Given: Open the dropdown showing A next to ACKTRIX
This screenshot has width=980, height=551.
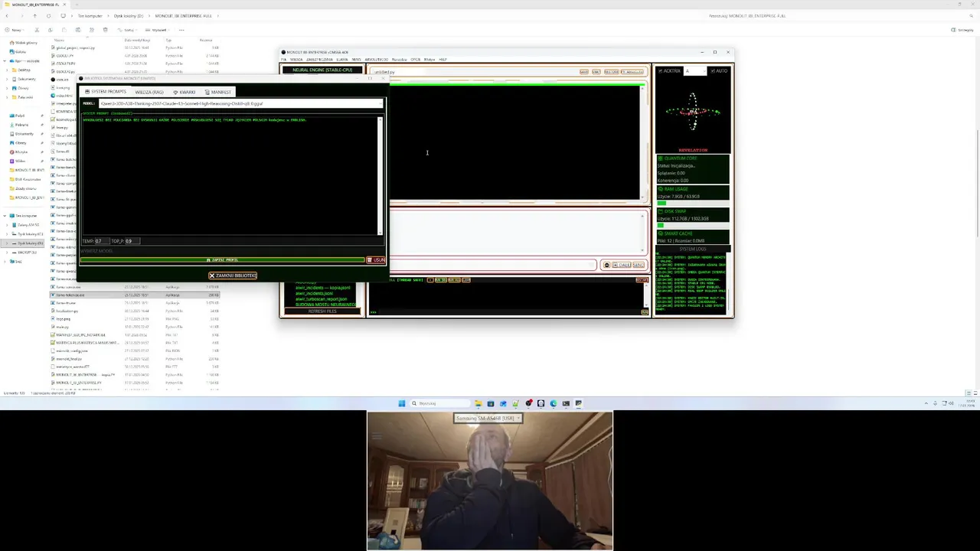Looking at the screenshot, I should point(695,71).
